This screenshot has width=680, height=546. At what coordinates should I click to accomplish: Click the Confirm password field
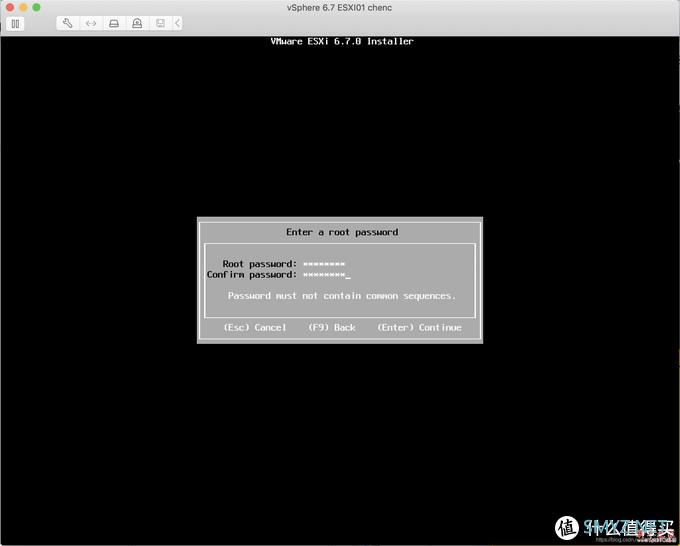tap(326, 275)
